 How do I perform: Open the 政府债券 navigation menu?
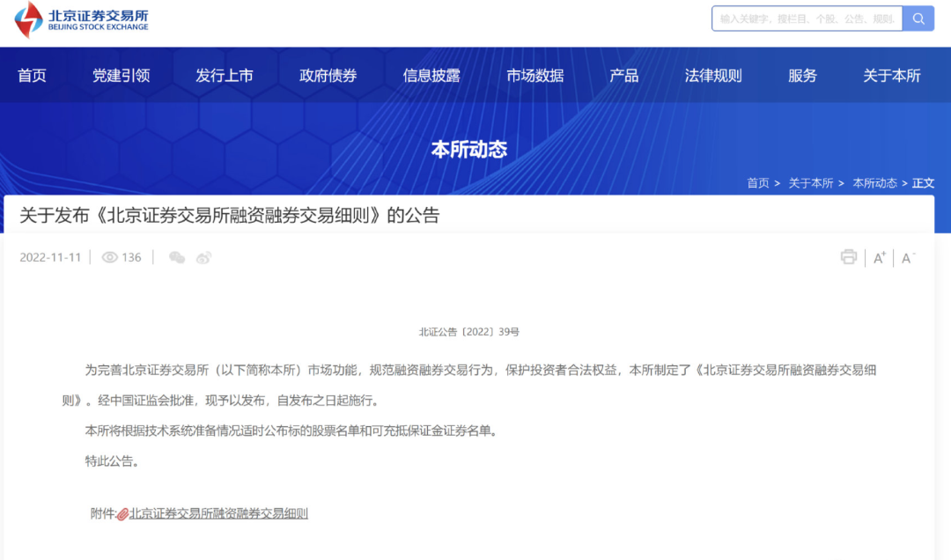[328, 75]
